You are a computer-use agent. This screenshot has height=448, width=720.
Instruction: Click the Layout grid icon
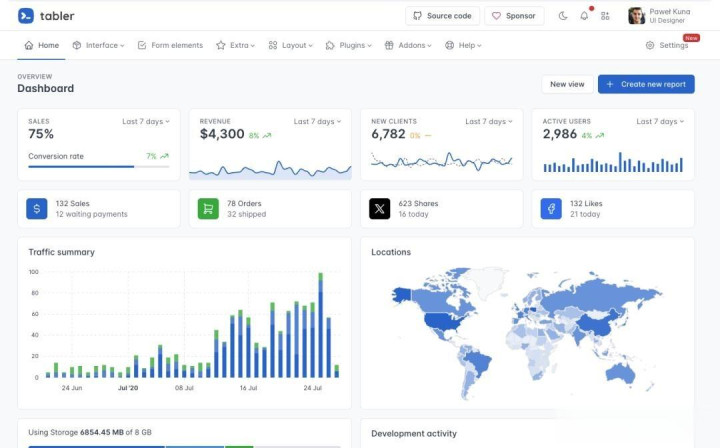[x=273, y=45]
